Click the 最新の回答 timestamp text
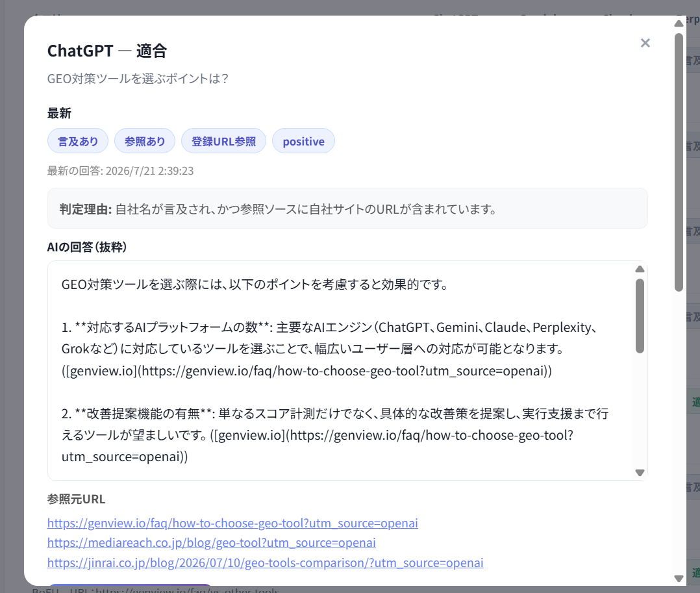 [x=121, y=171]
